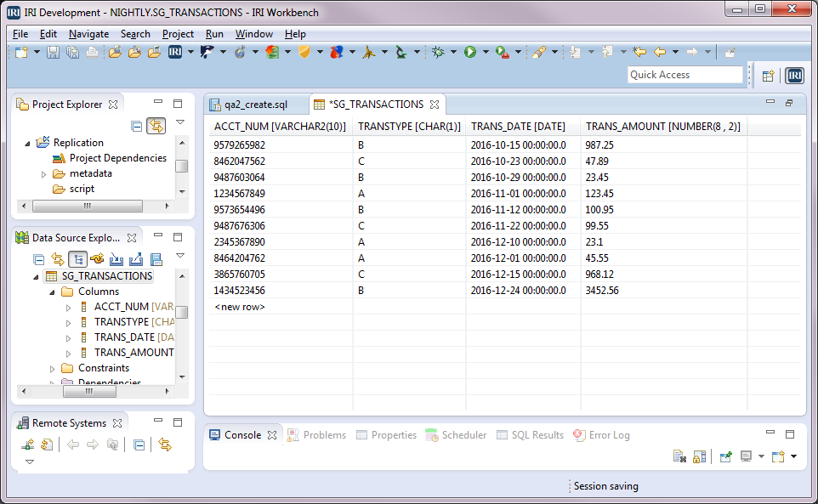Open the Debug button dropdown arrow
The width and height of the screenshot is (818, 504).
[453, 52]
